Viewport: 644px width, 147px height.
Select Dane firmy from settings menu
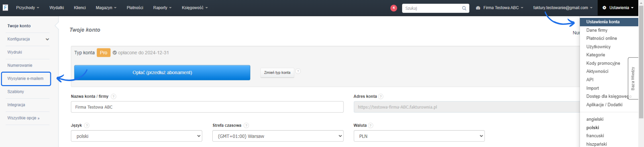[x=597, y=30]
